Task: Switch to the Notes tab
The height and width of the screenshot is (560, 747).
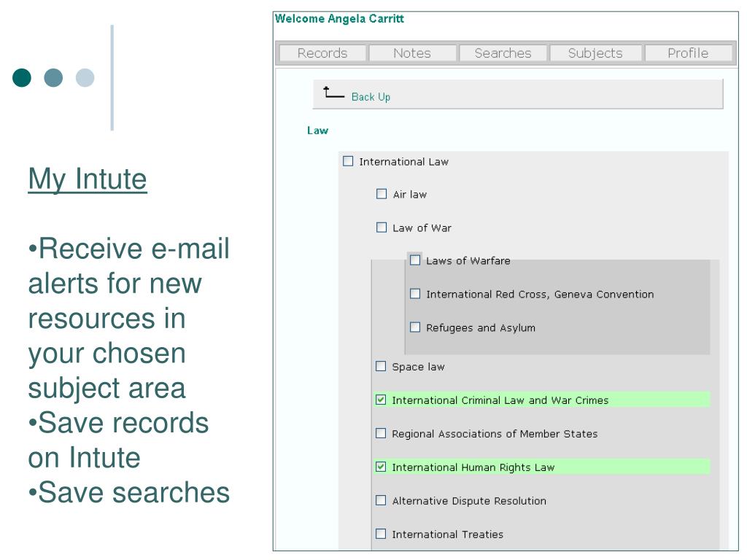Action: [412, 52]
